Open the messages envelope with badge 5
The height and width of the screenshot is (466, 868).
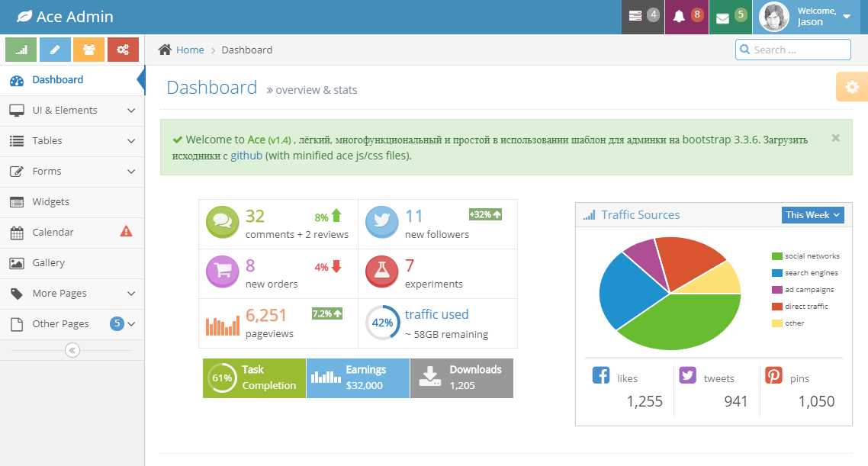coord(730,17)
